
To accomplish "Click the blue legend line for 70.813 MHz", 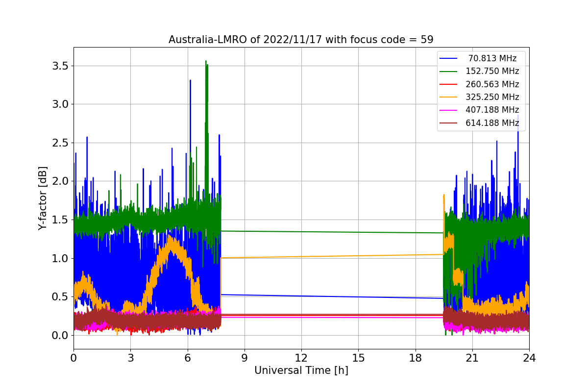I will 449,59.
